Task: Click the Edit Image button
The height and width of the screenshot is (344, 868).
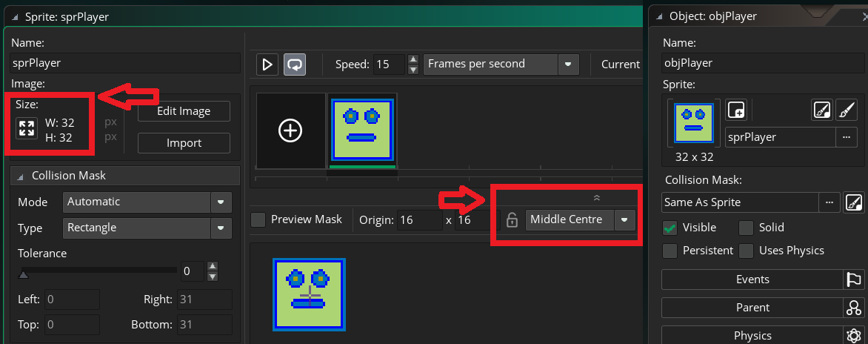Action: [184, 110]
